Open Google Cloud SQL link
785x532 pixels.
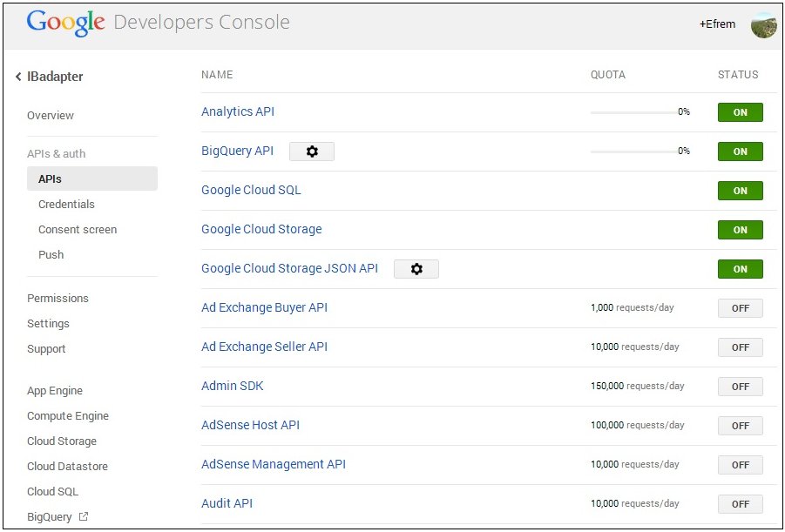(251, 190)
